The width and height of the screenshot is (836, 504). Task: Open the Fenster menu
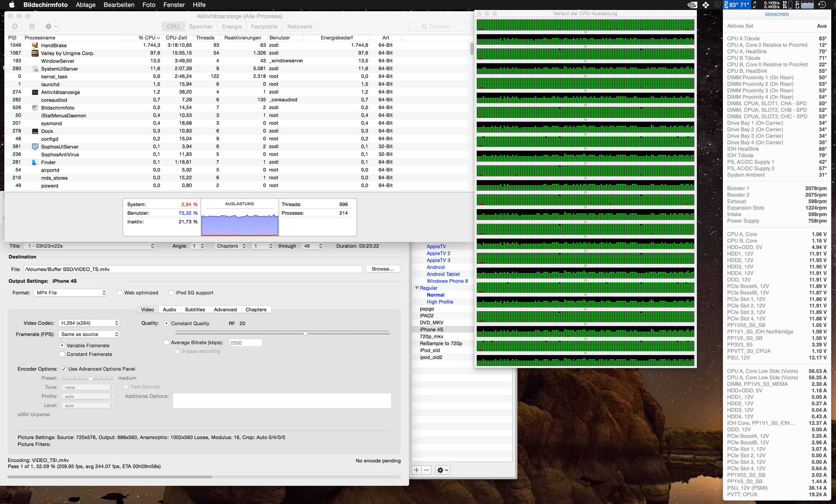click(x=174, y=5)
